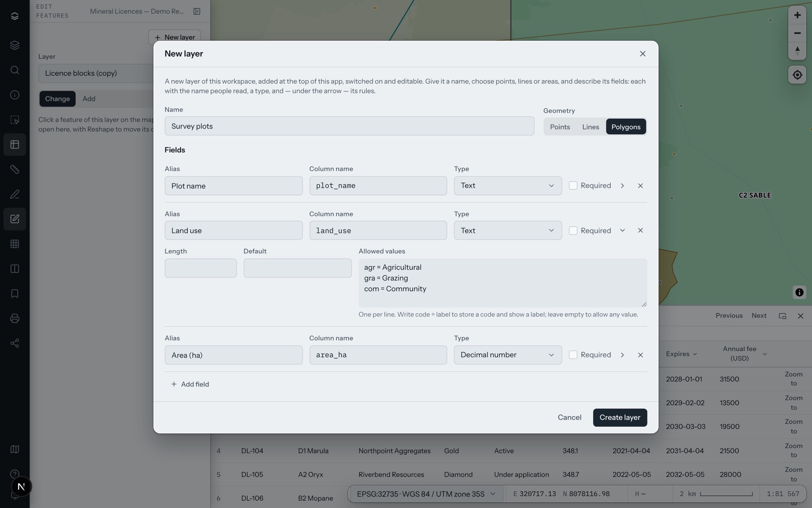The image size is (812, 508).
Task: Open the print tool icon
Action: point(14,318)
